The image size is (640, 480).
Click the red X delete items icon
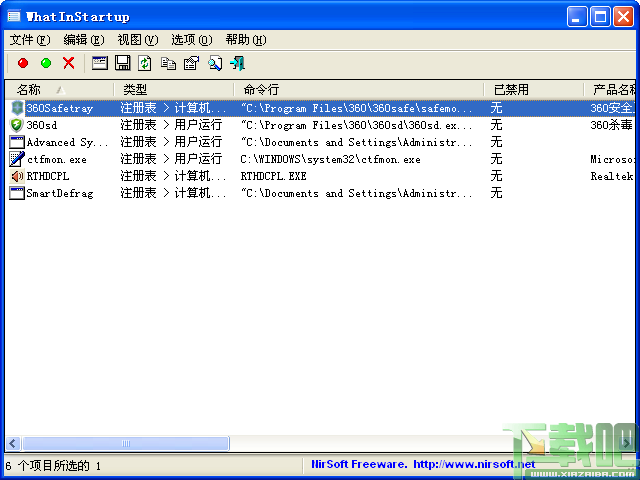click(x=69, y=63)
